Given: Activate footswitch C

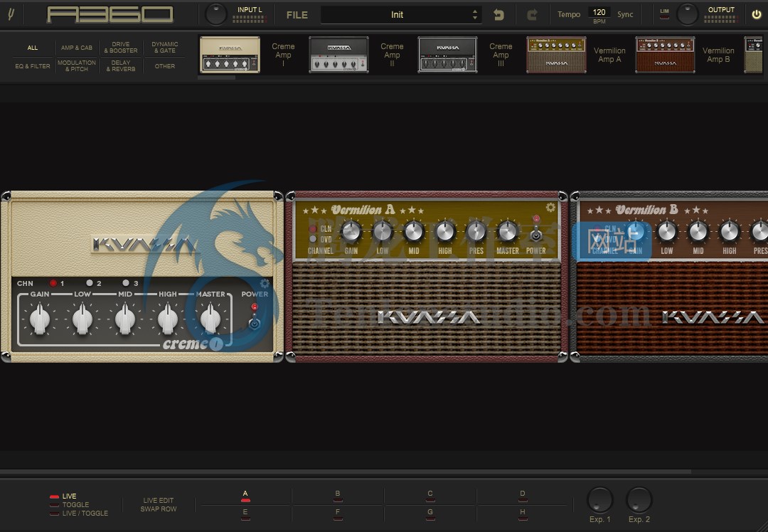Looking at the screenshot, I should [x=430, y=496].
